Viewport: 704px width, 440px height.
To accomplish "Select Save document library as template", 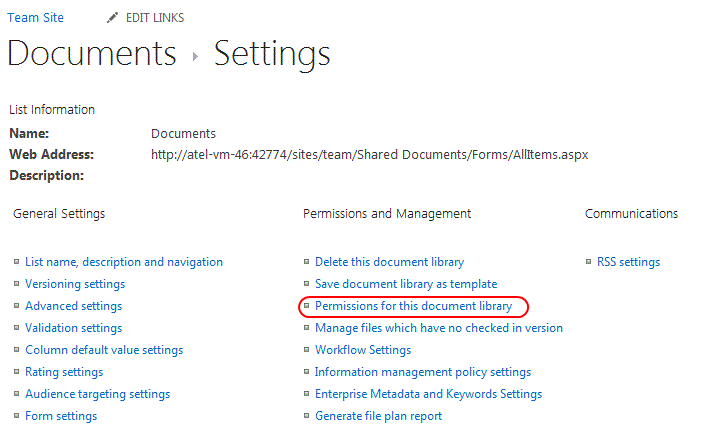I will click(406, 284).
